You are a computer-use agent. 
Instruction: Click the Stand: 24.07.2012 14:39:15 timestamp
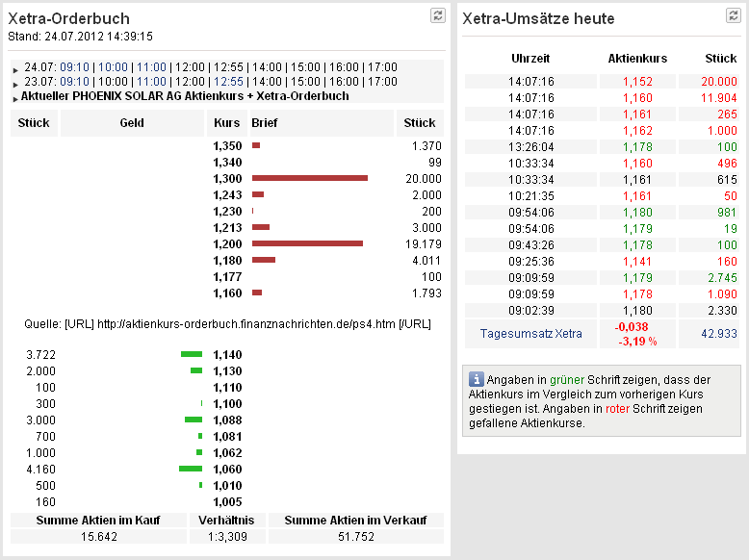(x=80, y=37)
